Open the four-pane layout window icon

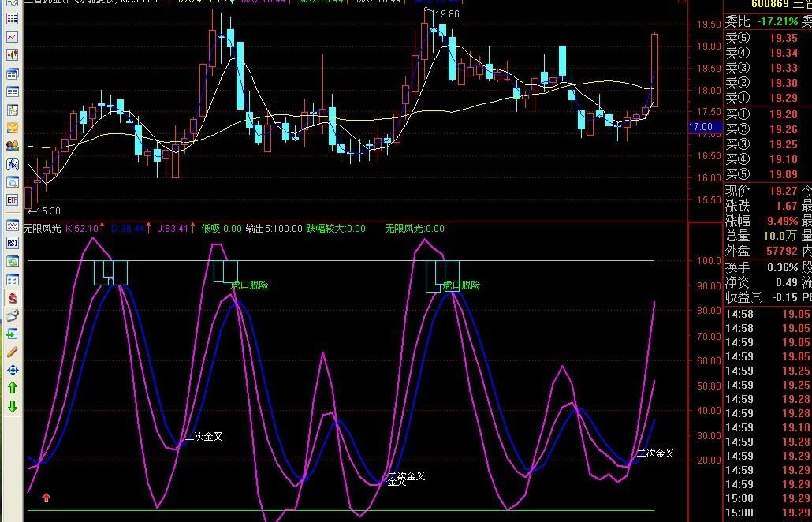[x=12, y=280]
